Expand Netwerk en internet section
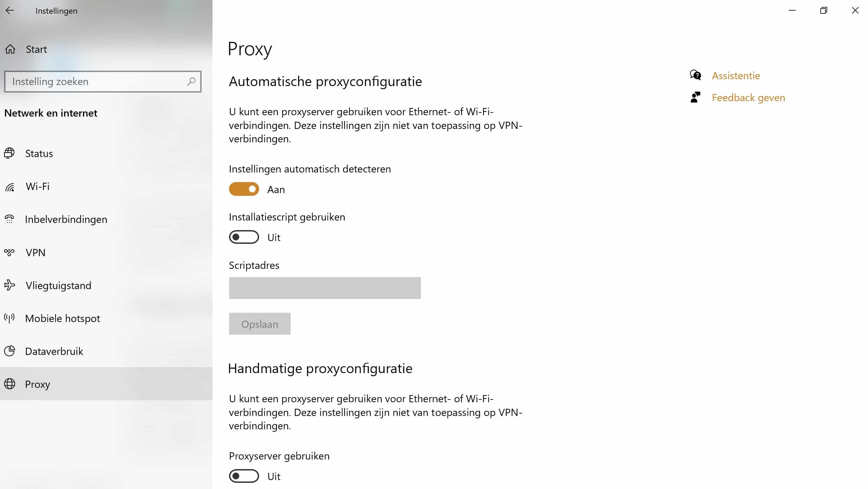Screen dimensions: 868x489 (x=51, y=113)
